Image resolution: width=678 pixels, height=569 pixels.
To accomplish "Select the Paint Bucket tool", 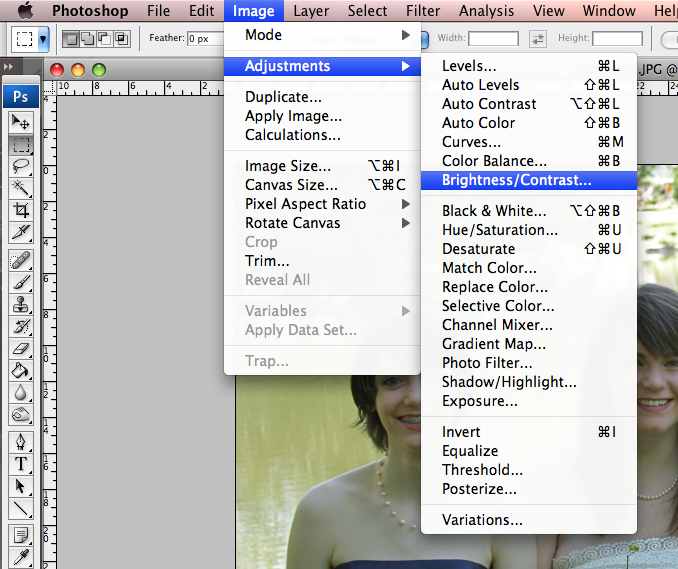I will [x=20, y=371].
